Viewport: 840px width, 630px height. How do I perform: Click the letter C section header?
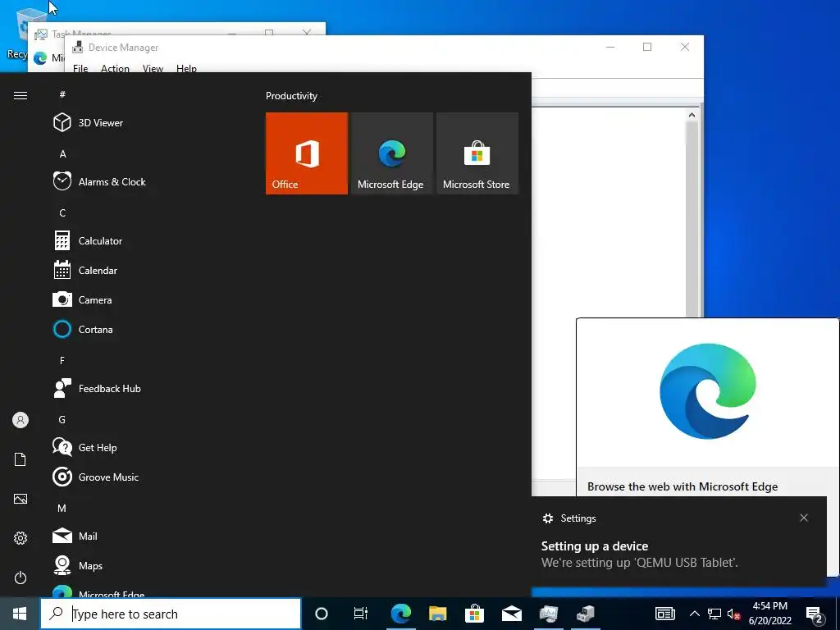62,213
